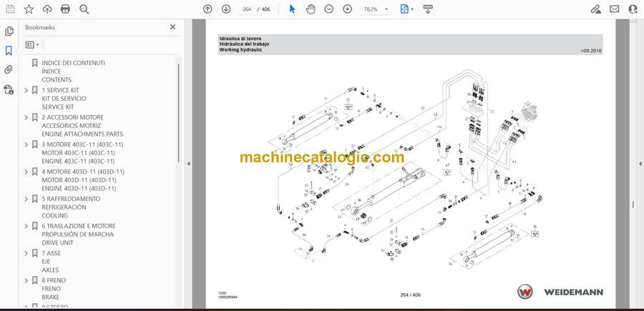Screen dimensions: 644x311
Task: Jump to 4 MOTORE 403D-11 (403D-11) bookmark
Action: (83, 179)
